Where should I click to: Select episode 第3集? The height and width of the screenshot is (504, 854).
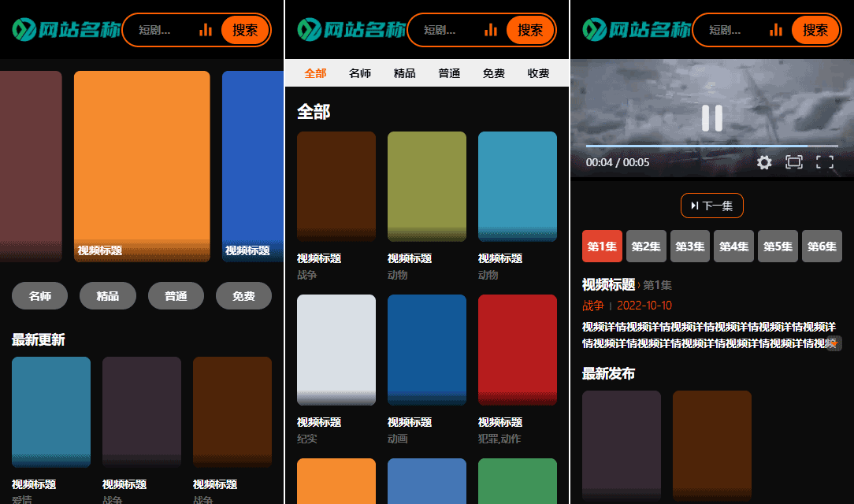pos(690,246)
